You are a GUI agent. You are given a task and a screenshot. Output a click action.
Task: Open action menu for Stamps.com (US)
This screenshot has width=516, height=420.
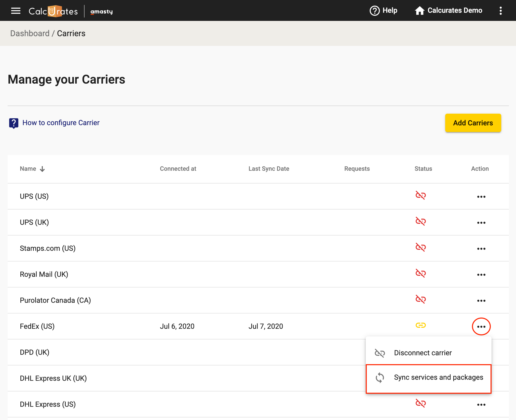tap(481, 249)
